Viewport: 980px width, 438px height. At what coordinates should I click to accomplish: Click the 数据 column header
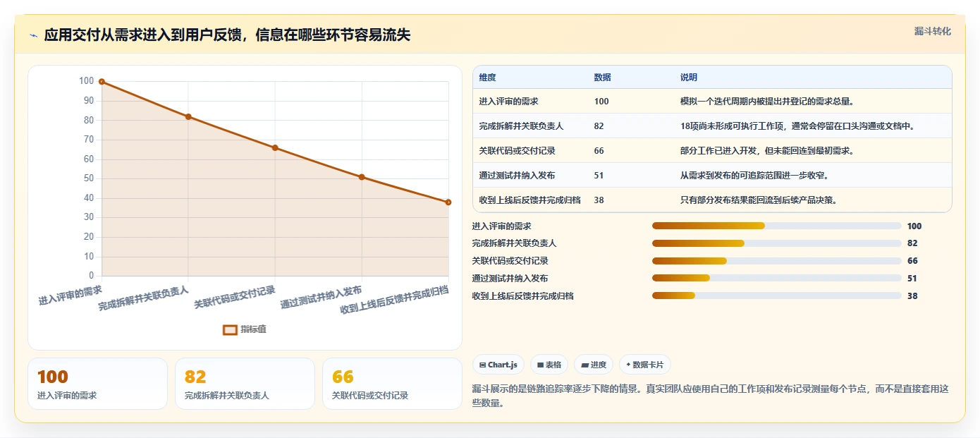[x=602, y=78]
